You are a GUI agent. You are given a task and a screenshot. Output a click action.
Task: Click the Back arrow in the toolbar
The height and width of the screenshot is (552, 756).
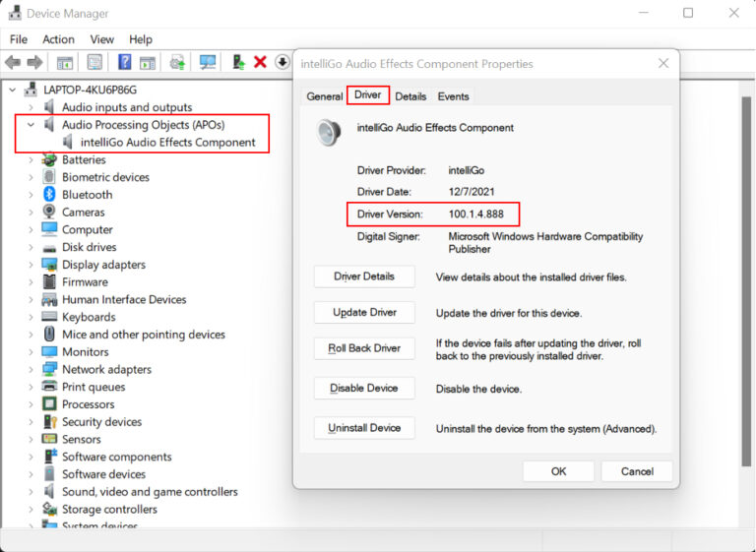13,62
